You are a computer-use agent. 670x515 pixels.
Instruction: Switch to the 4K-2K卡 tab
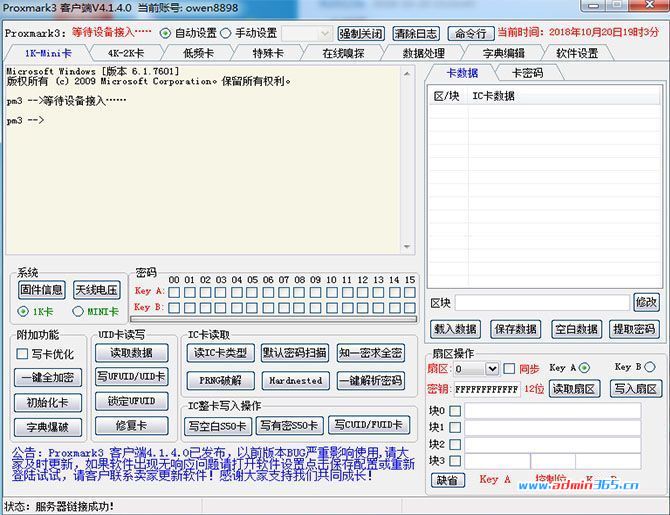pyautogui.click(x=126, y=53)
